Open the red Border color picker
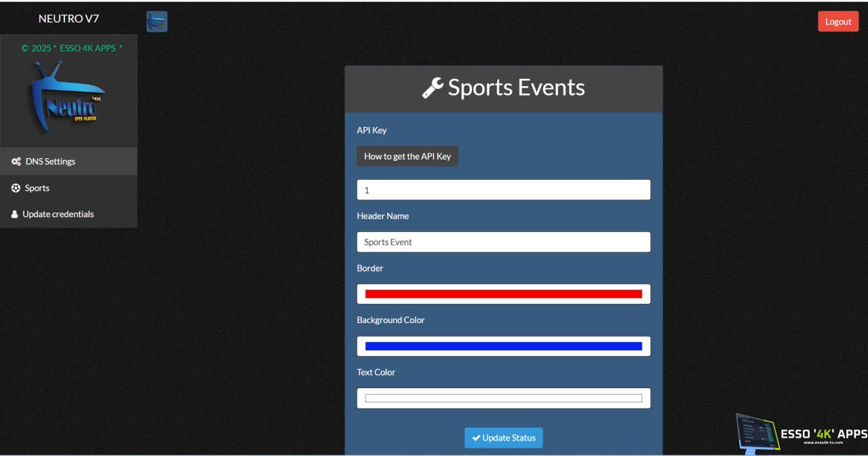 [x=503, y=294]
